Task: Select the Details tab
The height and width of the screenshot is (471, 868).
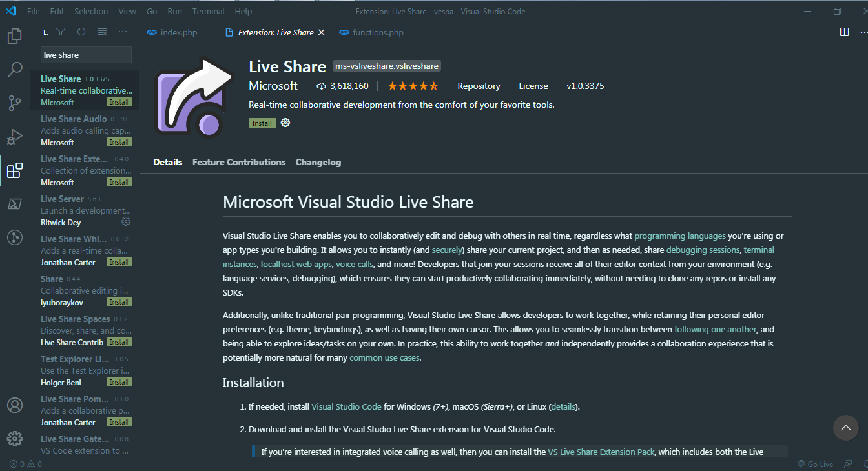Action: click(x=168, y=162)
